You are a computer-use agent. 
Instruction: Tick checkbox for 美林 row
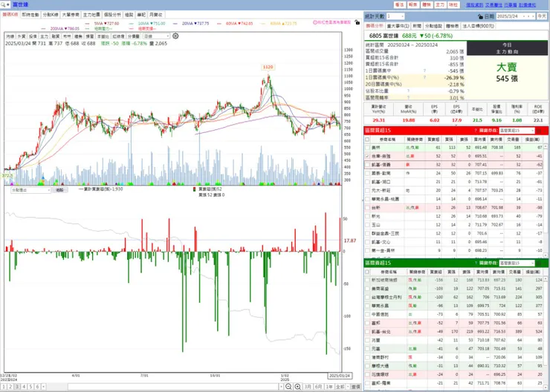pos(367,148)
